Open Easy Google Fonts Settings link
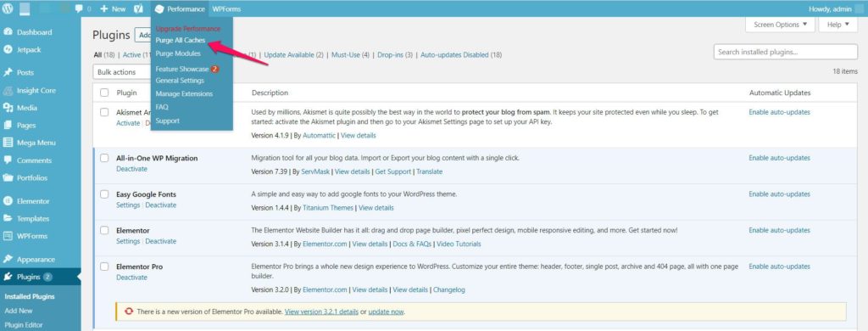The width and height of the screenshot is (868, 331). (x=128, y=205)
